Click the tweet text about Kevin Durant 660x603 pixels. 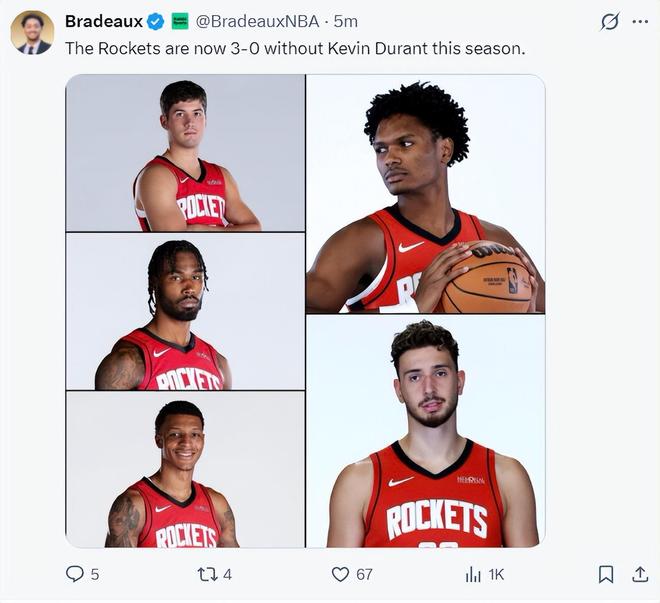click(x=295, y=48)
